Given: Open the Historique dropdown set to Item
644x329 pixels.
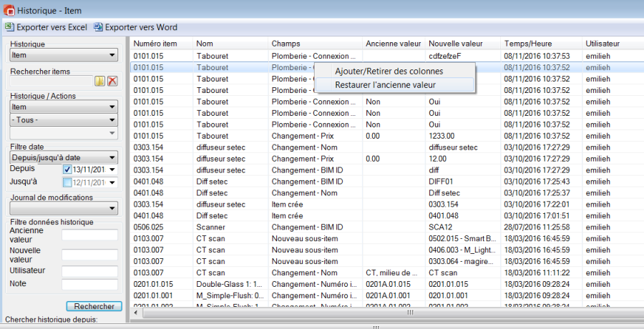Looking at the screenshot, I should pyautogui.click(x=64, y=55).
